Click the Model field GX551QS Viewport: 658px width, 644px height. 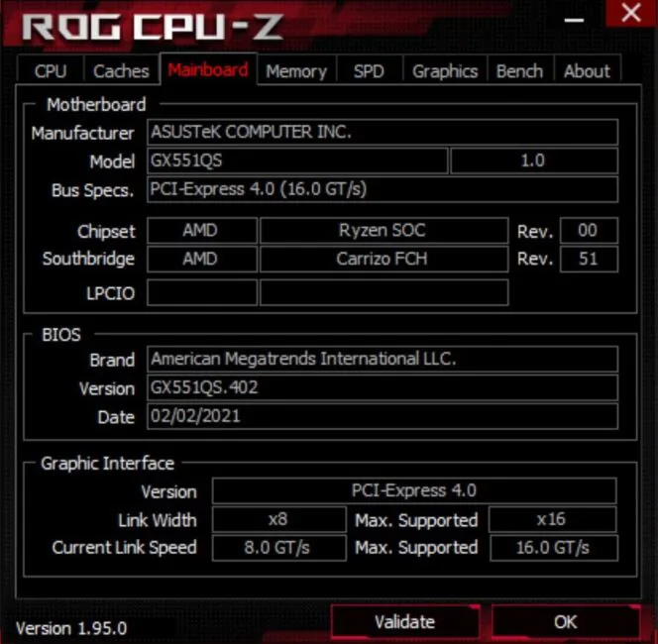[297, 161]
